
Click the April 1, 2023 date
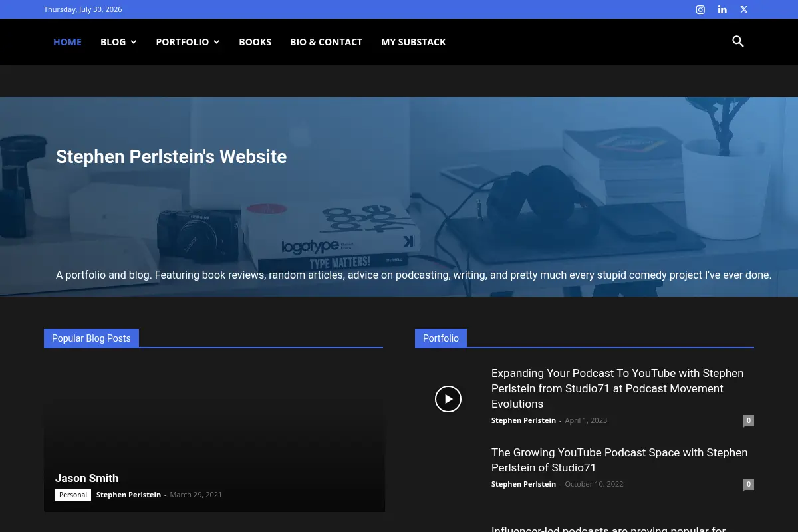click(x=586, y=420)
